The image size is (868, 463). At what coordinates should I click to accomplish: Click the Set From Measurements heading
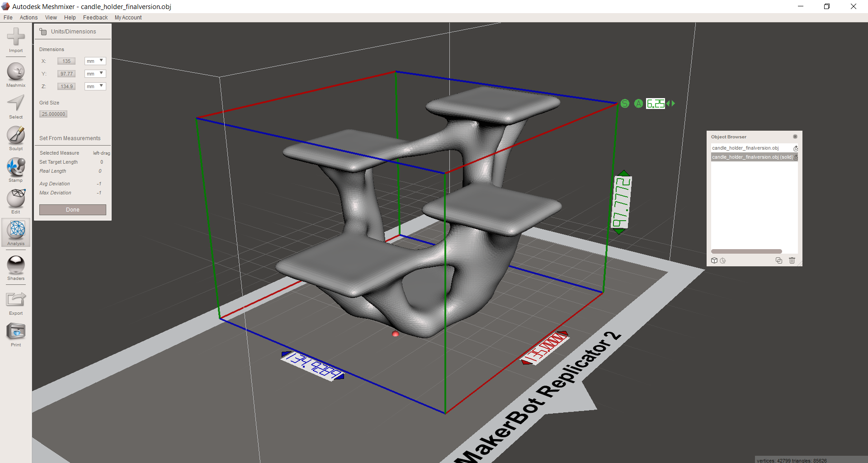(x=70, y=138)
